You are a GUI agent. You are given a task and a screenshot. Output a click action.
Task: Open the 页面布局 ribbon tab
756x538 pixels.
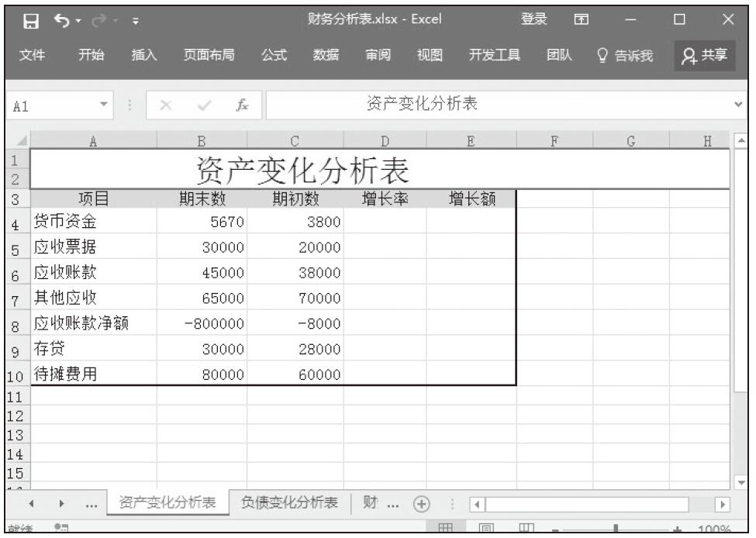point(208,55)
